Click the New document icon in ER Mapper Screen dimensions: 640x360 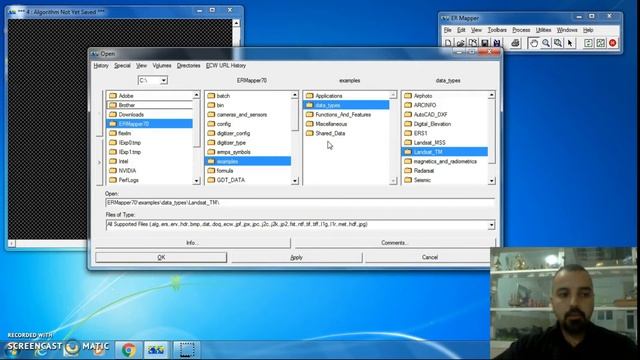[x=449, y=43]
